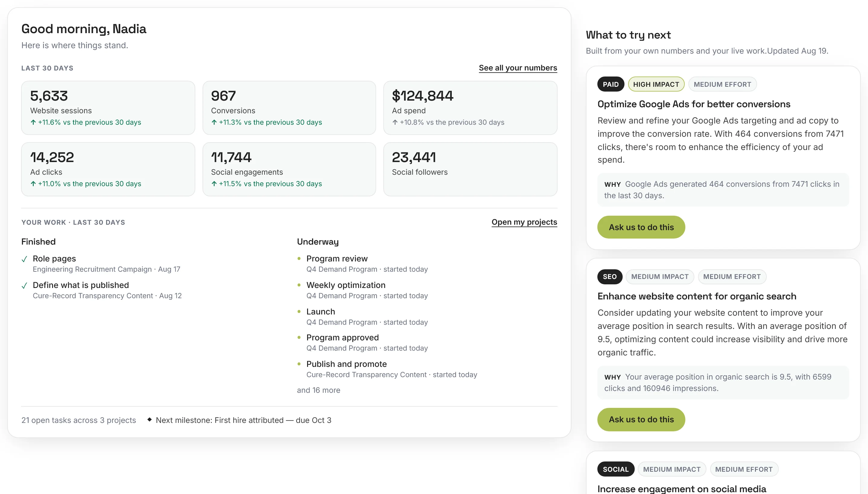Click 'Ask us to do this' for Google Ads
Viewport: 868px width, 494px height.
point(641,227)
